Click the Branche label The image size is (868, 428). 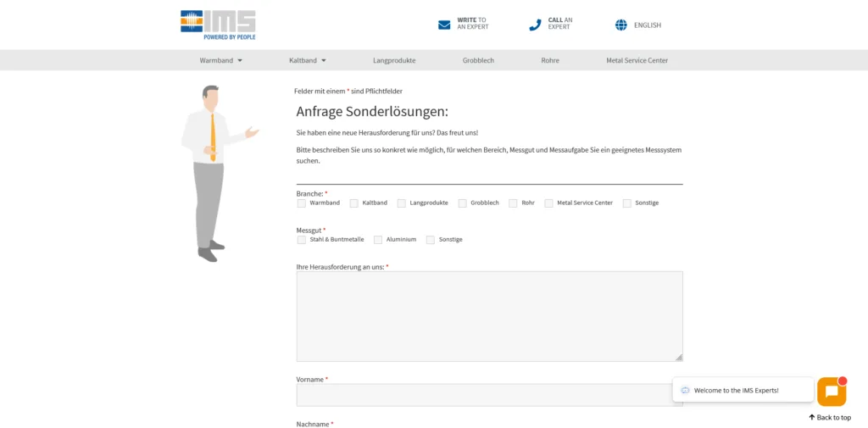click(312, 193)
